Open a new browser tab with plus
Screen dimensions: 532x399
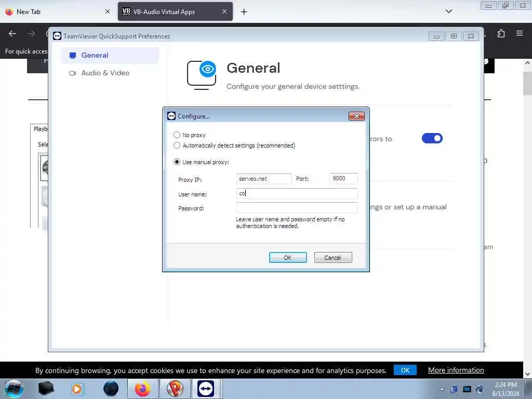coord(244,11)
